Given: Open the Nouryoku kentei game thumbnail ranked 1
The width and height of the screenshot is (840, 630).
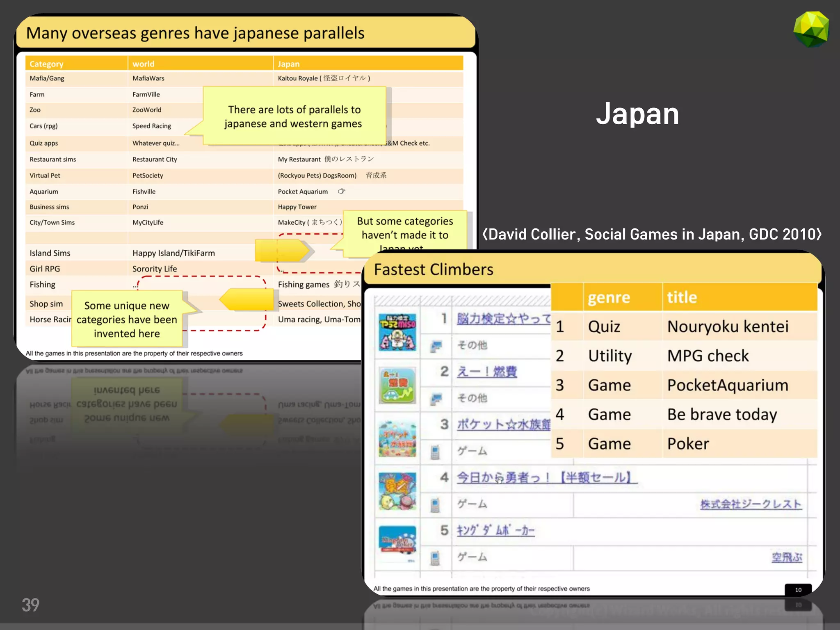Looking at the screenshot, I should pos(397,333).
